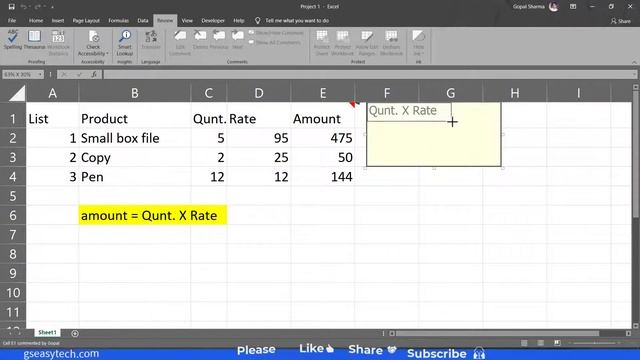Screen dimensions: 640x360
Task: Open Workbook Statistics
Action: [x=58, y=42]
